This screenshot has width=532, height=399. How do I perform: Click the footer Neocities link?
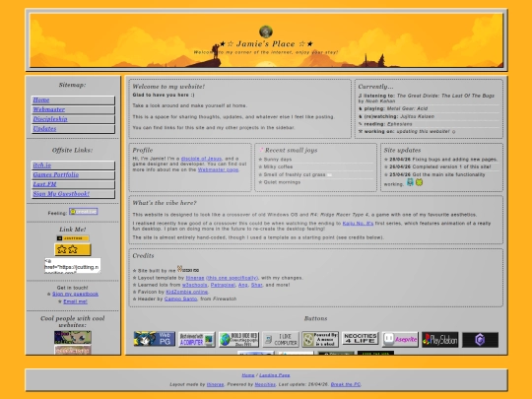click(265, 384)
